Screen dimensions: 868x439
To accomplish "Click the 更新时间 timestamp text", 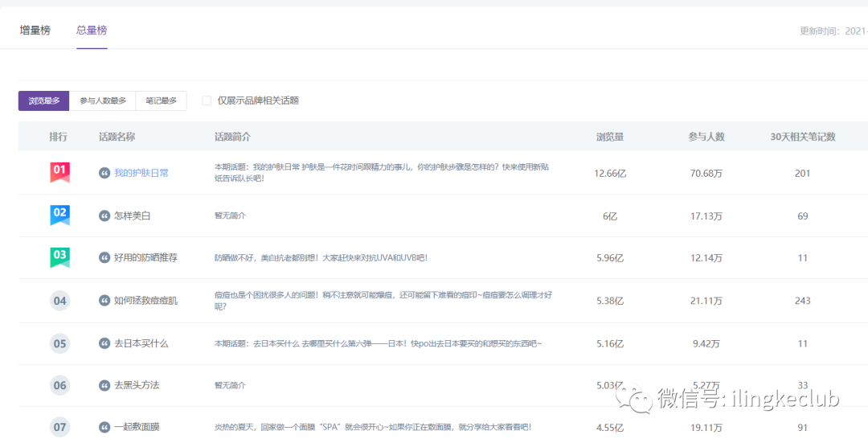I will pyautogui.click(x=833, y=31).
